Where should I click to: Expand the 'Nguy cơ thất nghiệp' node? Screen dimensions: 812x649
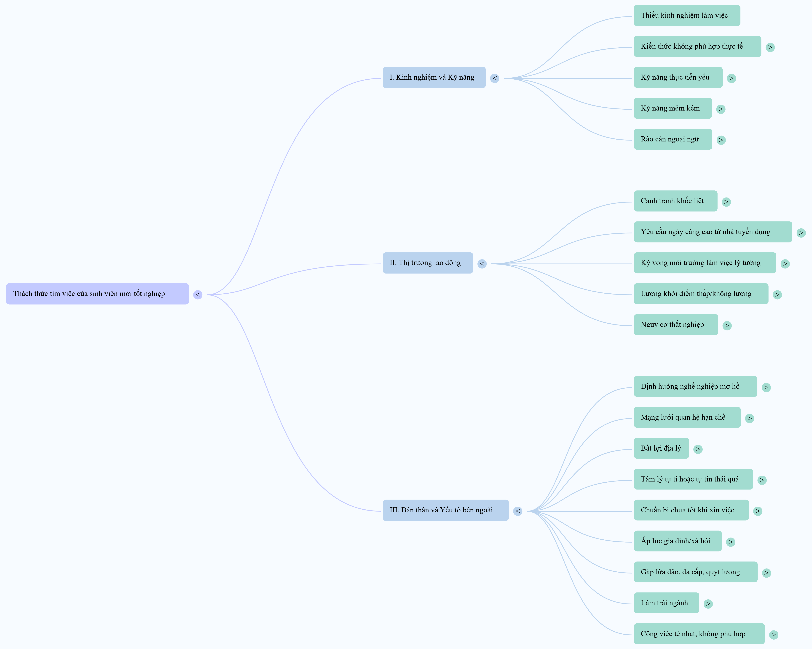(x=727, y=326)
